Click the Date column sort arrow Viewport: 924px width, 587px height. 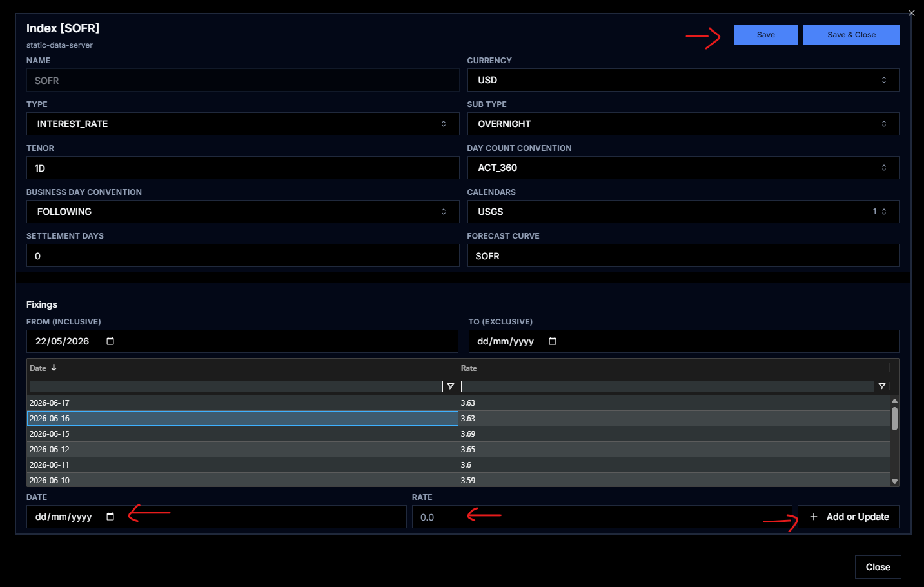pos(54,368)
